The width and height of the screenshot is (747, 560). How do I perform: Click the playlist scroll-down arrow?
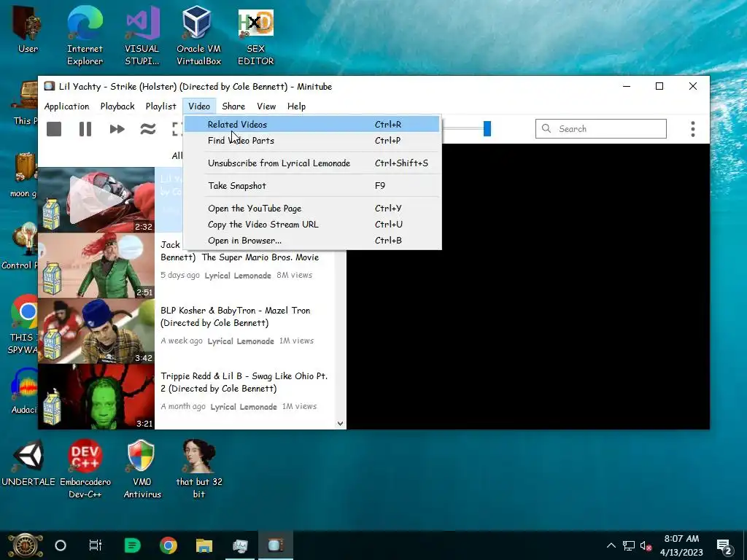[x=340, y=424]
